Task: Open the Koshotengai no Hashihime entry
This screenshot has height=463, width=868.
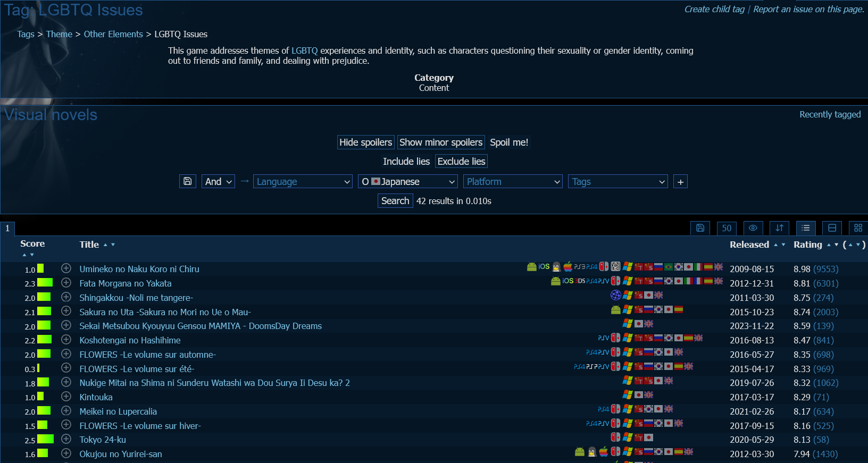Action: (130, 340)
